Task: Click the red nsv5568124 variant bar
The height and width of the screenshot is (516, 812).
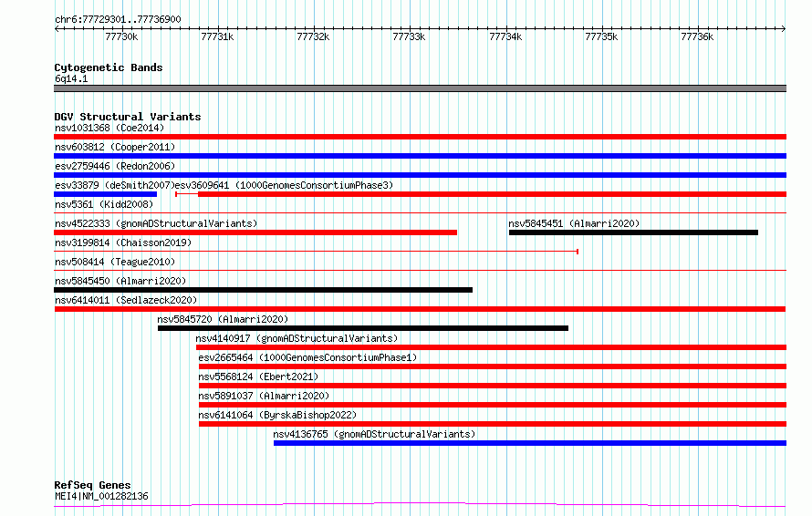Action: point(493,386)
